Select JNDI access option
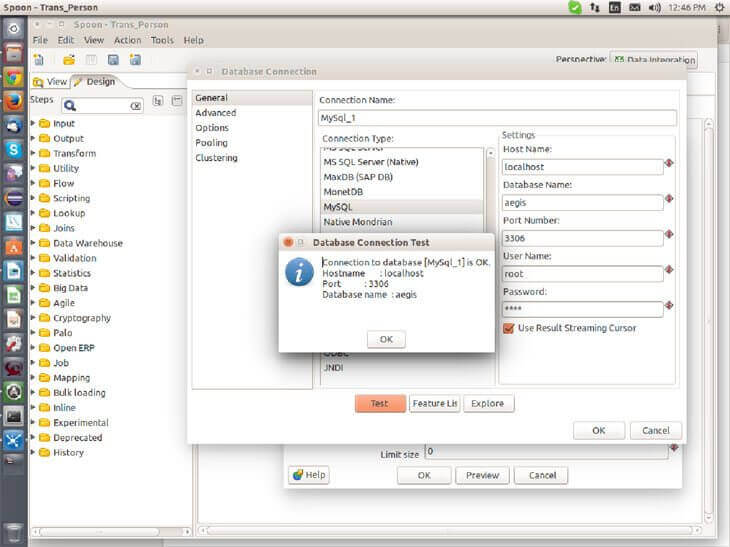 [x=333, y=367]
